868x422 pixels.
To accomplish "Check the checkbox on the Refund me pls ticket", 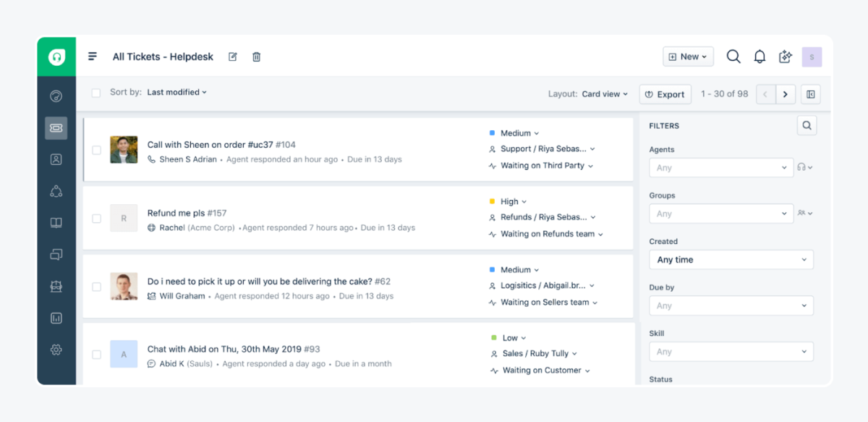I will click(95, 217).
